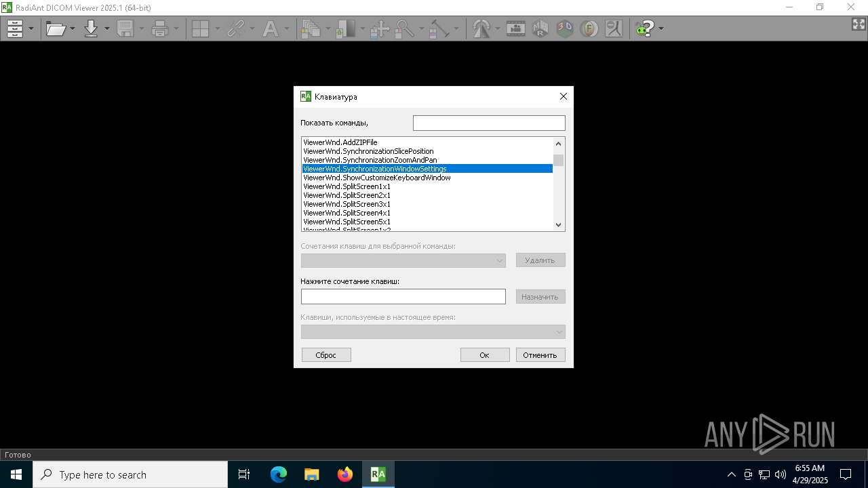Image resolution: width=868 pixels, height=488 pixels.
Task: Click the green help question icon
Action: [645, 28]
